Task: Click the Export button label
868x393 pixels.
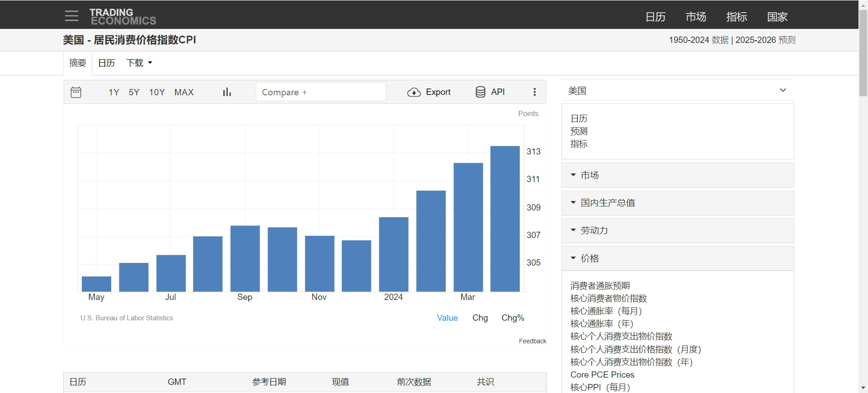Action: click(x=438, y=92)
